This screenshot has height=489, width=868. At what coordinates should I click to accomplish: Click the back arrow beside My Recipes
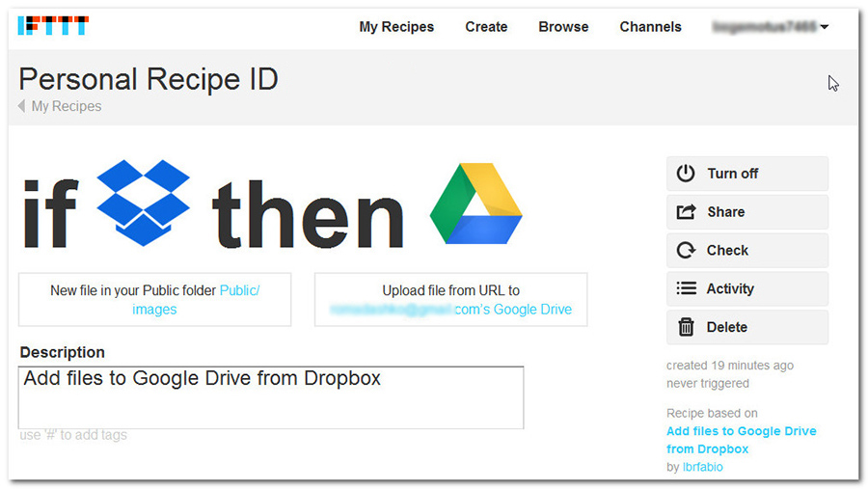pos(21,106)
